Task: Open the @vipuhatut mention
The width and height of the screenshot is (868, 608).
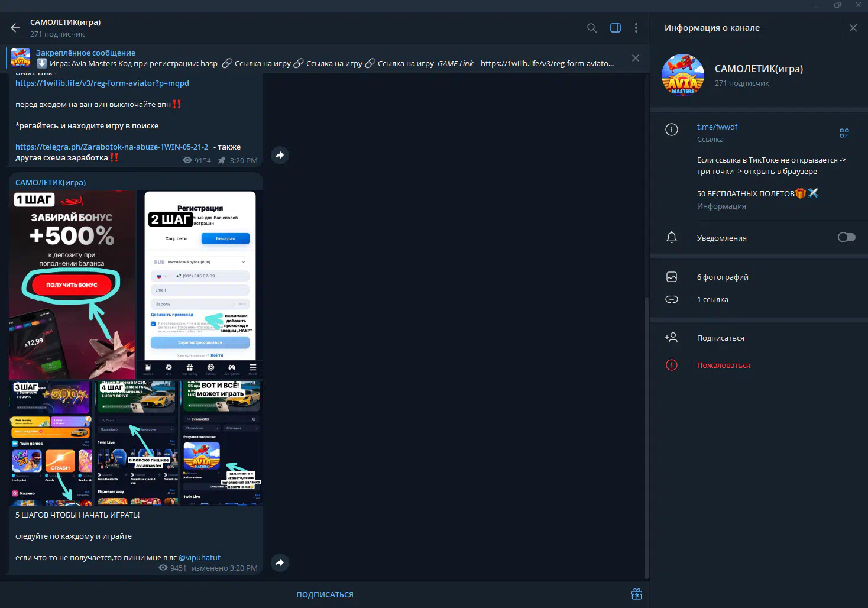Action: [199, 557]
